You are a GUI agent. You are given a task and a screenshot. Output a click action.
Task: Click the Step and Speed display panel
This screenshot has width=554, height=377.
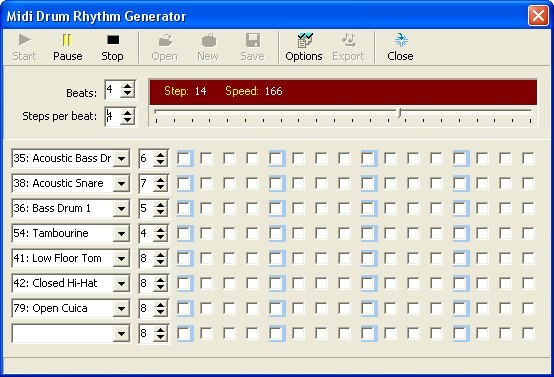[x=343, y=92]
